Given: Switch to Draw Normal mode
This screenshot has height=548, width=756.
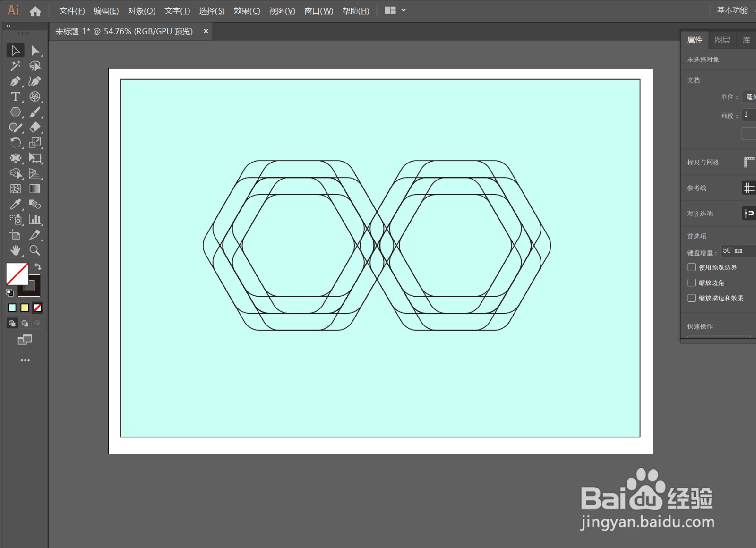Looking at the screenshot, I should tap(12, 323).
